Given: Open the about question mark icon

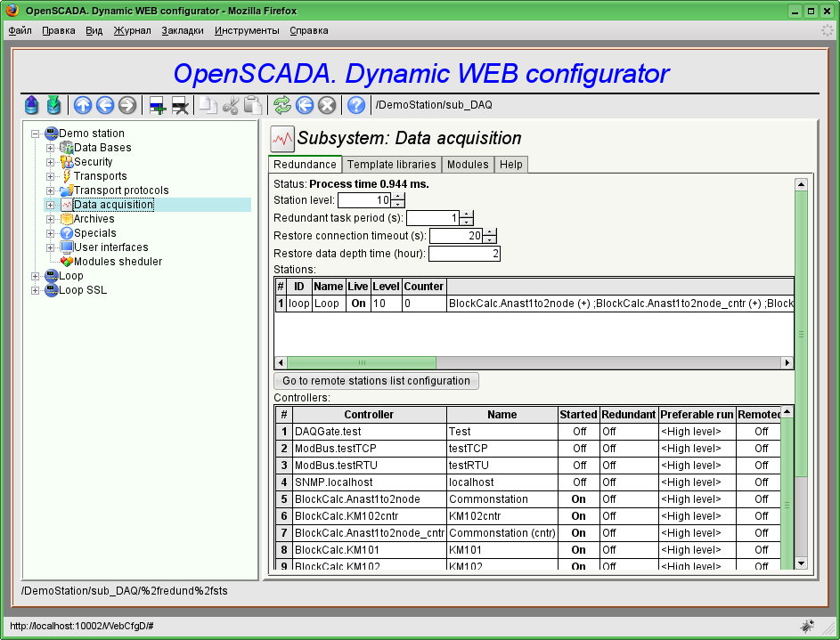Looking at the screenshot, I should pos(356,105).
